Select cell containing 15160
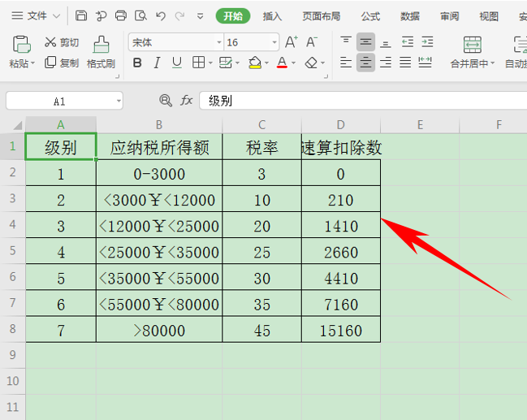Image resolution: width=527 pixels, height=420 pixels. (x=341, y=330)
